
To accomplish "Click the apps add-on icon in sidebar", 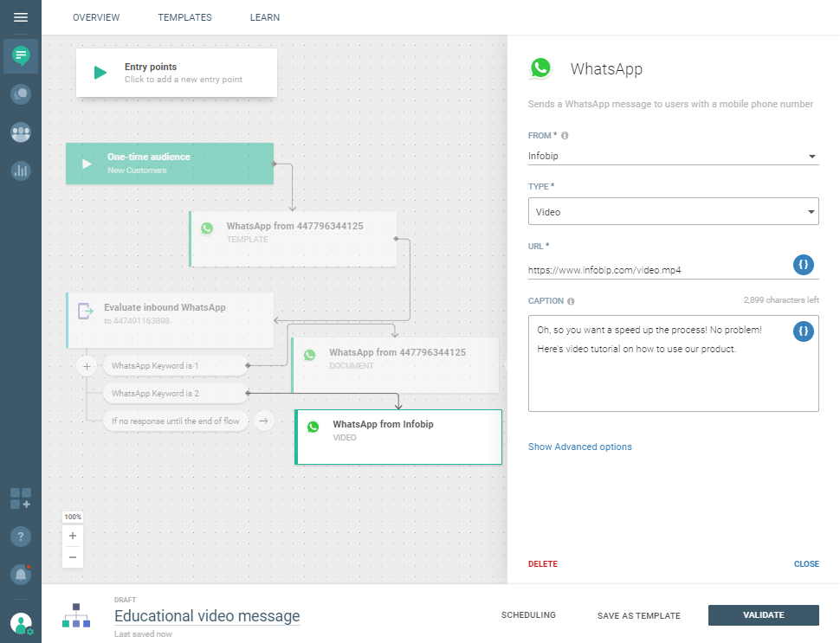I will (21, 498).
